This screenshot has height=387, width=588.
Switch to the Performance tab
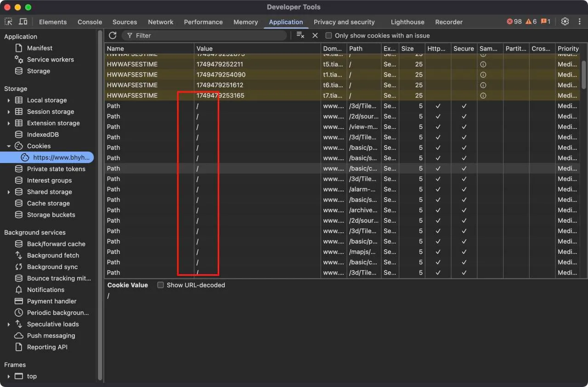point(203,22)
